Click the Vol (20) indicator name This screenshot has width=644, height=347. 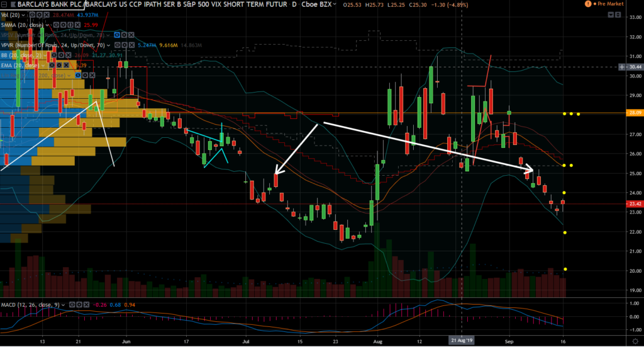pos(10,15)
